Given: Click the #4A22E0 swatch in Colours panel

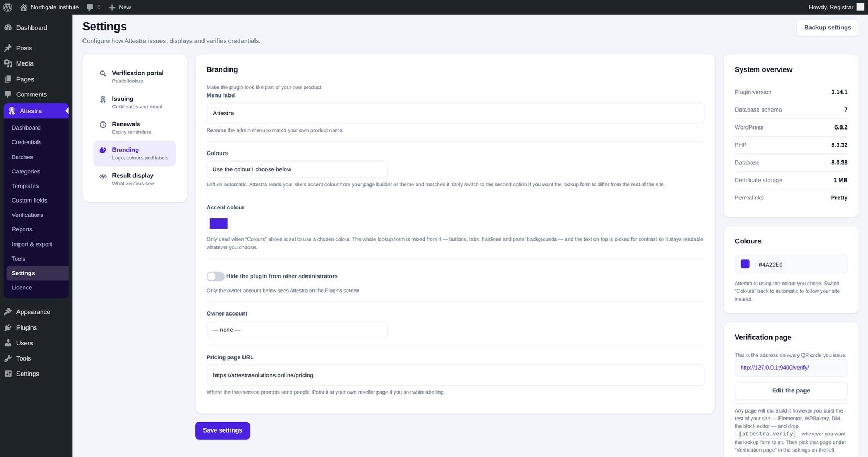Looking at the screenshot, I should pos(745,264).
